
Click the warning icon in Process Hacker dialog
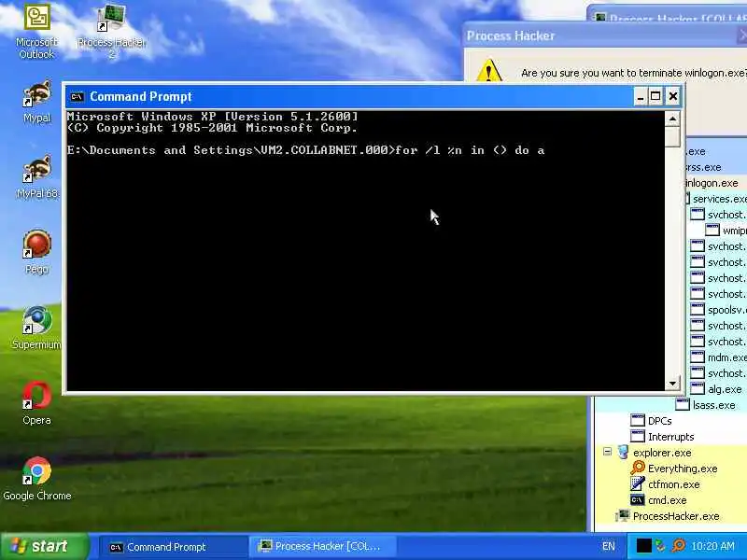point(489,71)
